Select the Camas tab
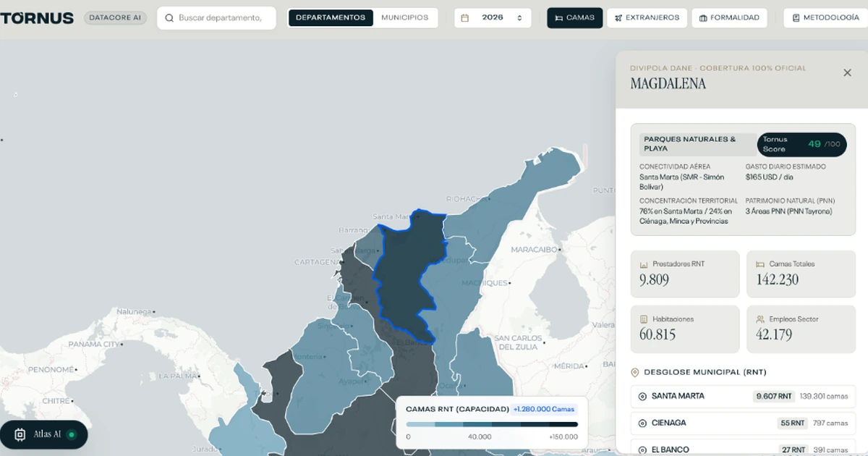 tap(574, 18)
